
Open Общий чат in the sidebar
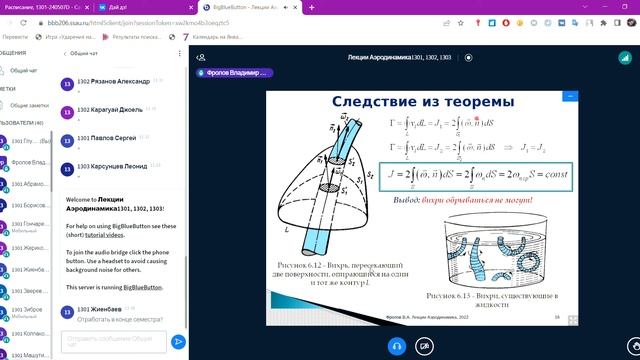tap(24, 71)
